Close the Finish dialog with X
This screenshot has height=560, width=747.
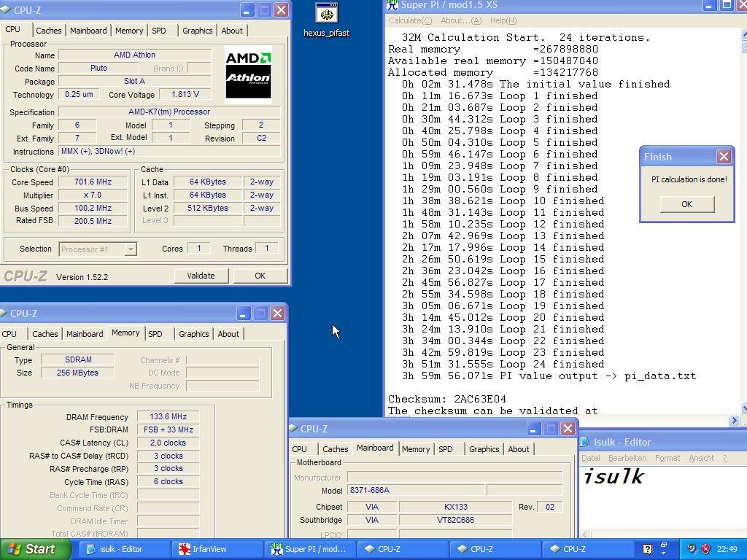(724, 157)
